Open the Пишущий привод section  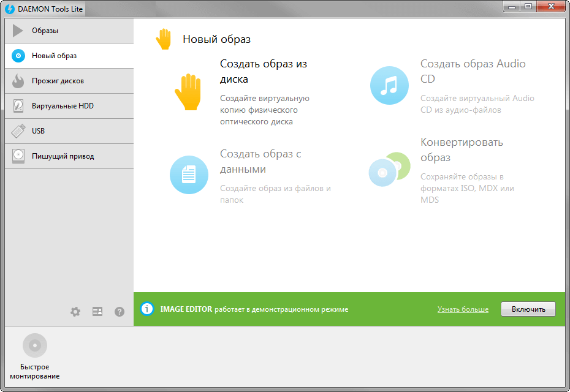pos(69,156)
